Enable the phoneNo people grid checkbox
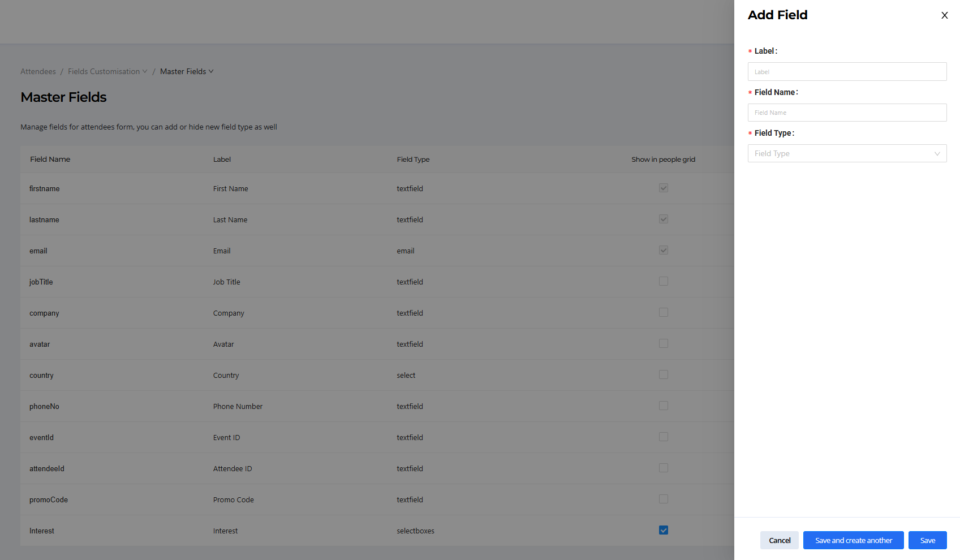 [664, 406]
